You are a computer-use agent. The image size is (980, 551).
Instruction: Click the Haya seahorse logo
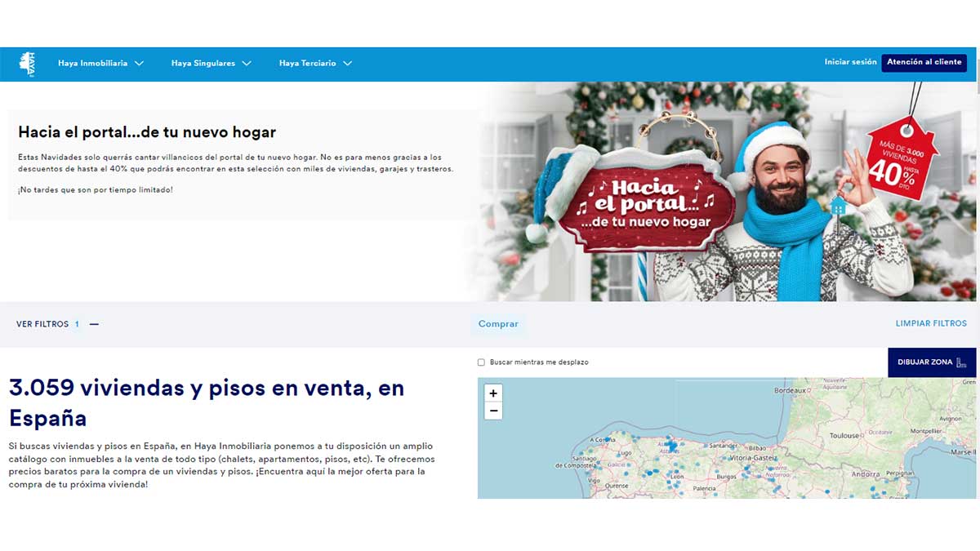29,63
